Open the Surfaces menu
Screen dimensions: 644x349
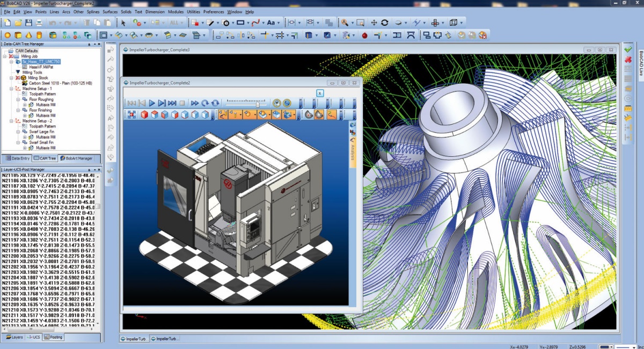click(110, 11)
